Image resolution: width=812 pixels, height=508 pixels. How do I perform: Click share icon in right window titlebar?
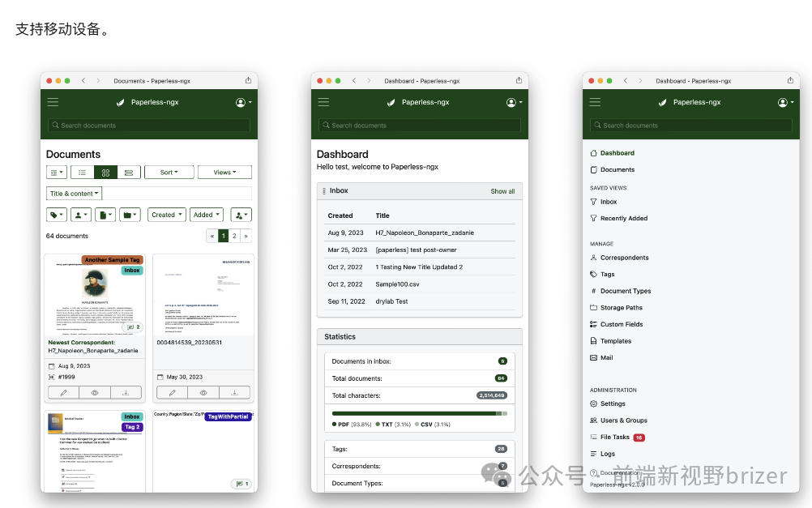coord(790,80)
